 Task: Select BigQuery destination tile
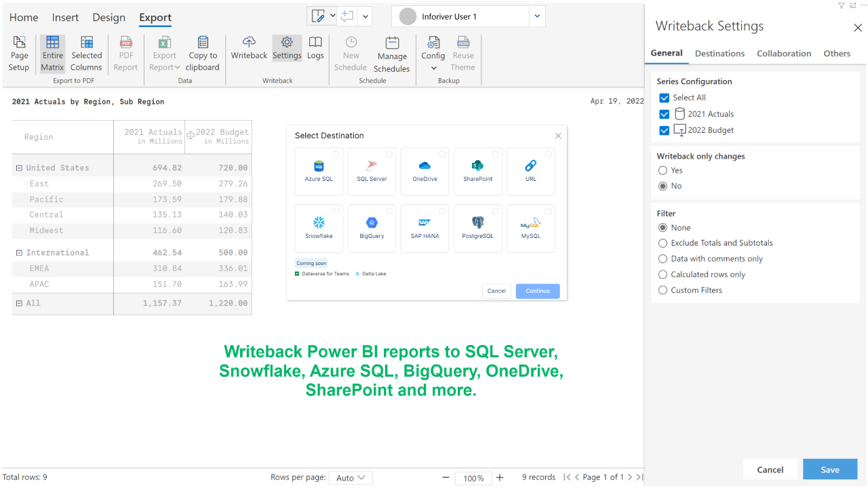[x=372, y=228]
